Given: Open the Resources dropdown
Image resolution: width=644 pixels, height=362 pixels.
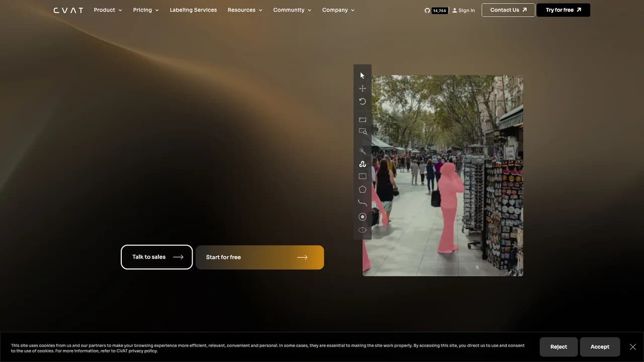Looking at the screenshot, I should (245, 10).
